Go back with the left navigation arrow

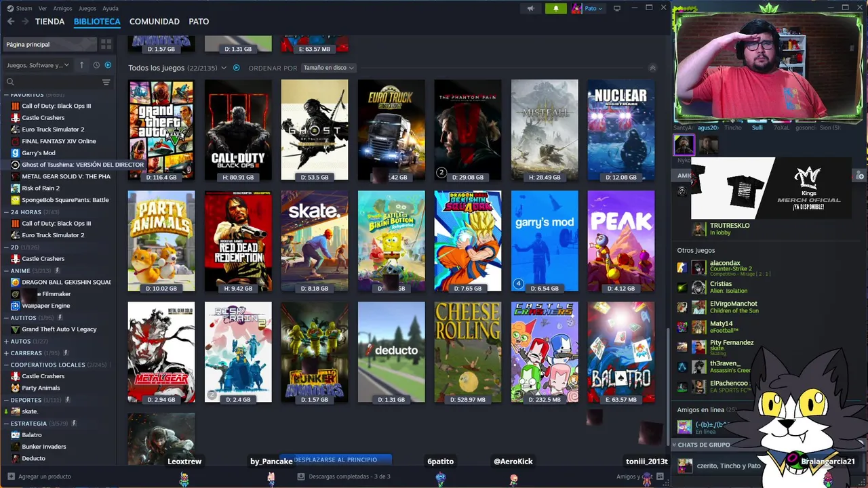(x=11, y=22)
